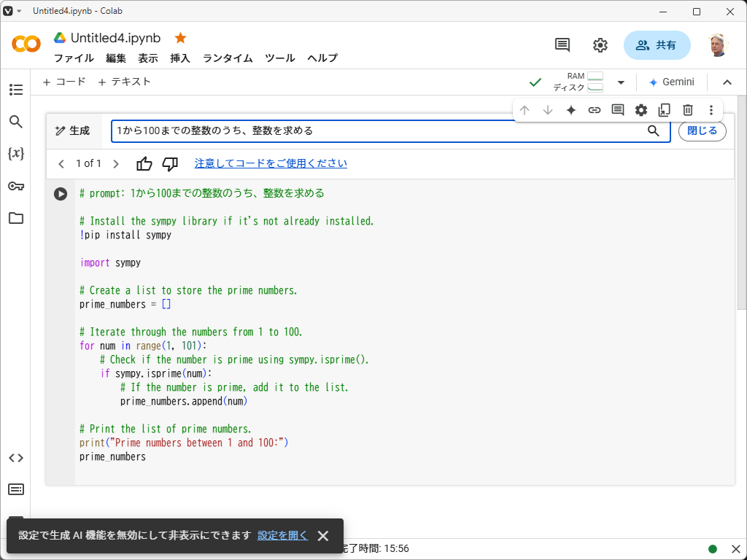
Task: Expand the RAM and disk dropdown arrow
Action: point(621,82)
